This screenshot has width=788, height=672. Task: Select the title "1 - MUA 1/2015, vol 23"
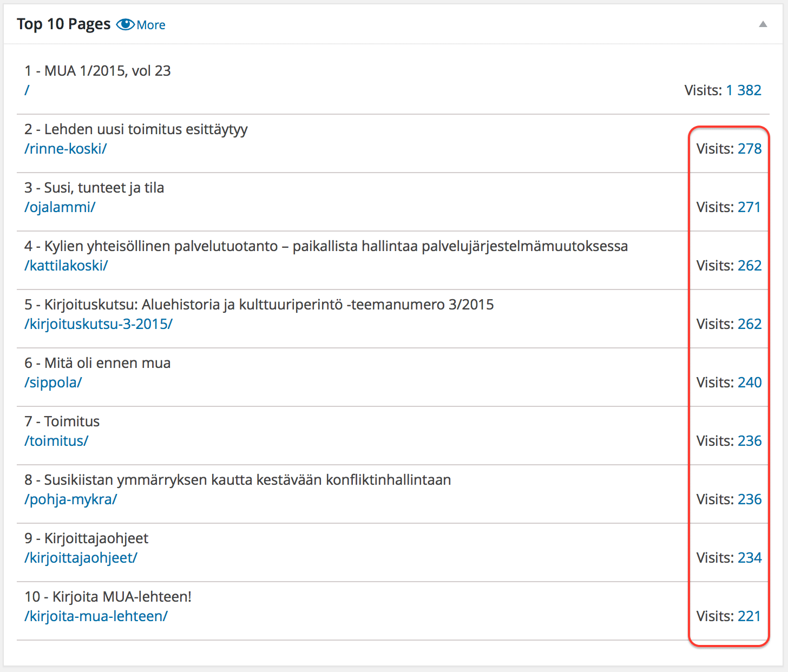point(97,71)
